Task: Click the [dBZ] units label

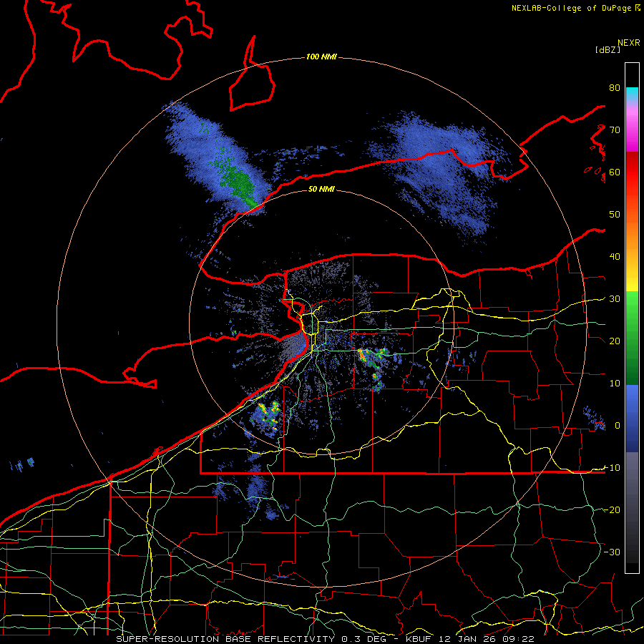Action: click(x=608, y=50)
